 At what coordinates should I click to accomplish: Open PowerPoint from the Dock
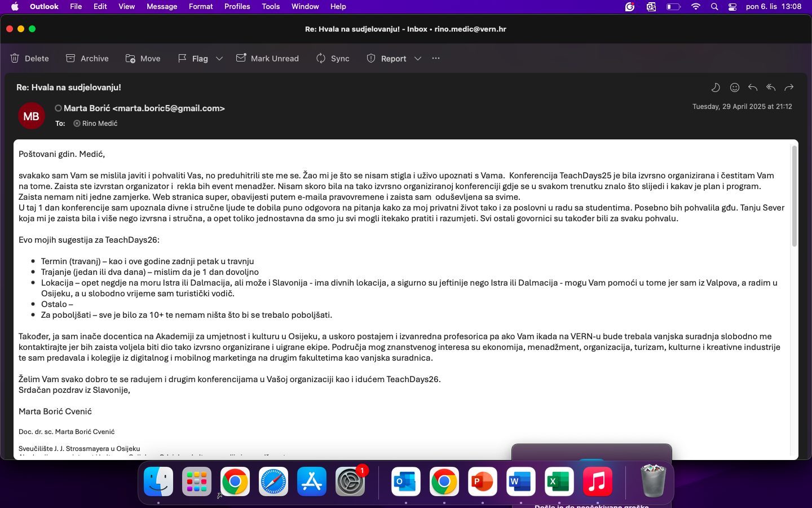pos(483,481)
